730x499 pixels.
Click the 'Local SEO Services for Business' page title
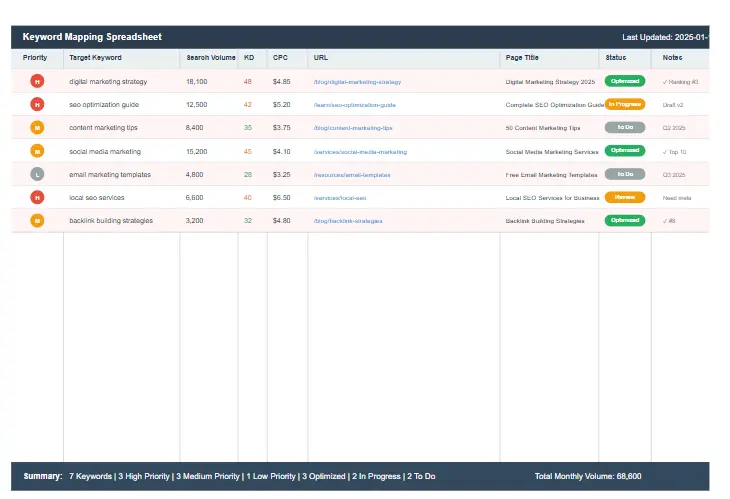point(552,198)
